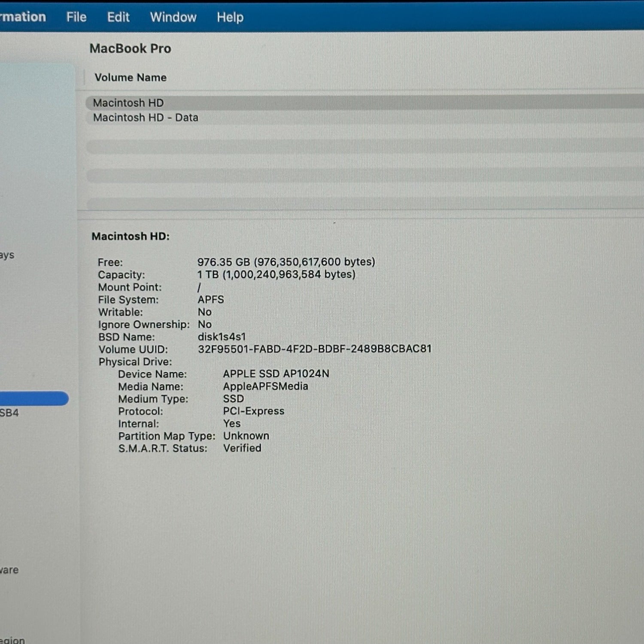
Task: Open the System Information app menu
Action: pos(22,17)
